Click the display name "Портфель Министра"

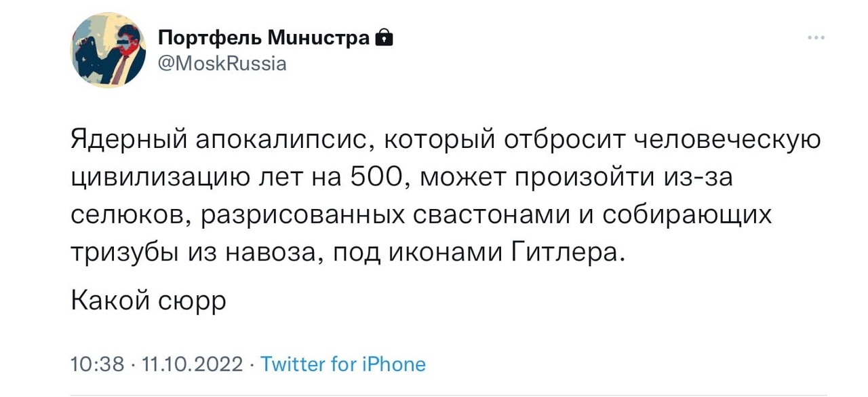(x=264, y=39)
